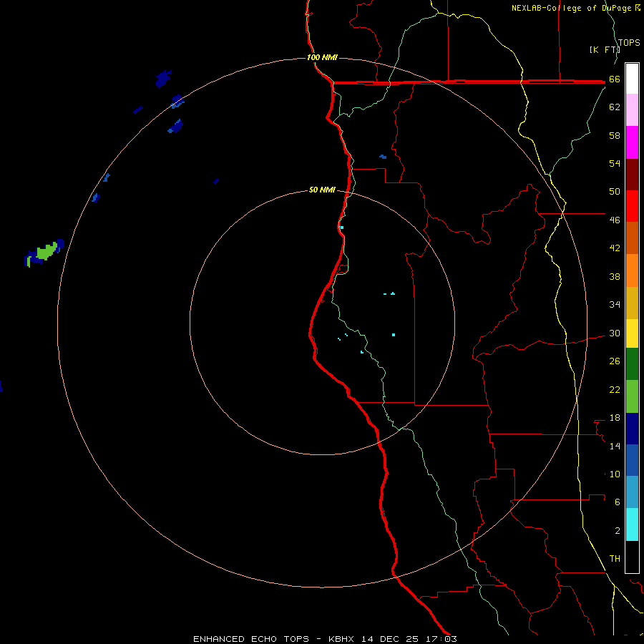Screen dimensions: 644x644
Task: Click the '50 NMI' range ring label
Action: coord(322,190)
